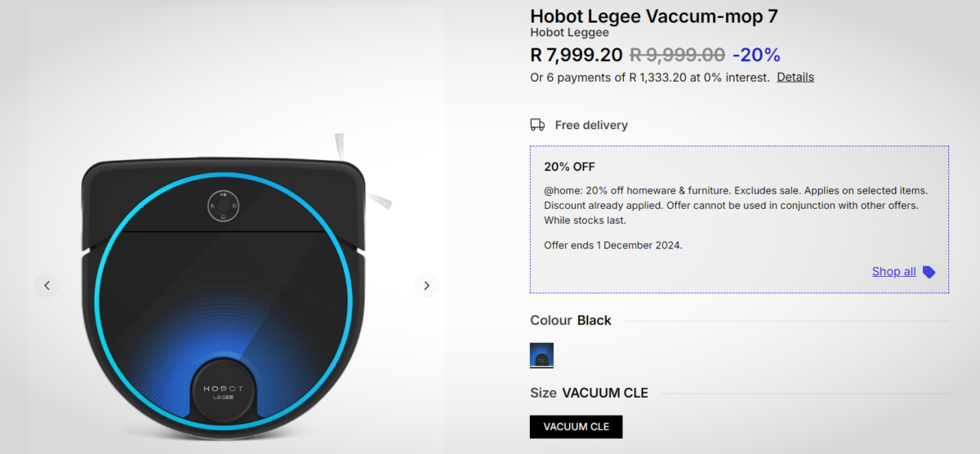The width and height of the screenshot is (980, 454).
Task: Choose the VACUUM CLE size option
Action: coord(576,426)
